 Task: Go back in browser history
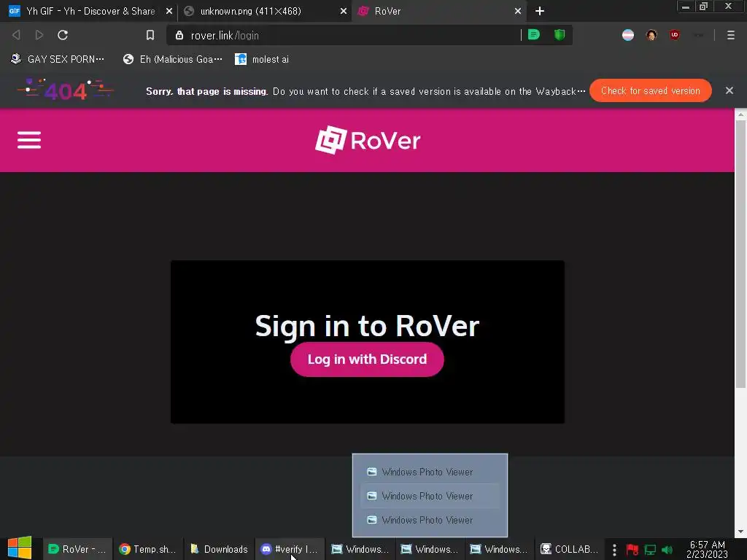16,35
